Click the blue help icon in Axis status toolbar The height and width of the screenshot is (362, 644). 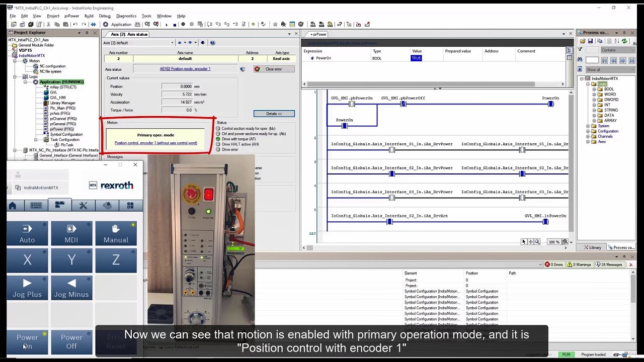pos(212,43)
